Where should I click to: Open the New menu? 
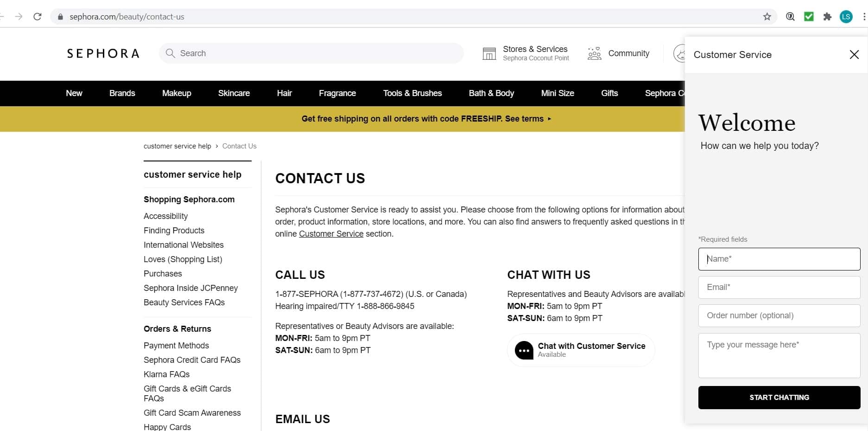click(x=74, y=93)
